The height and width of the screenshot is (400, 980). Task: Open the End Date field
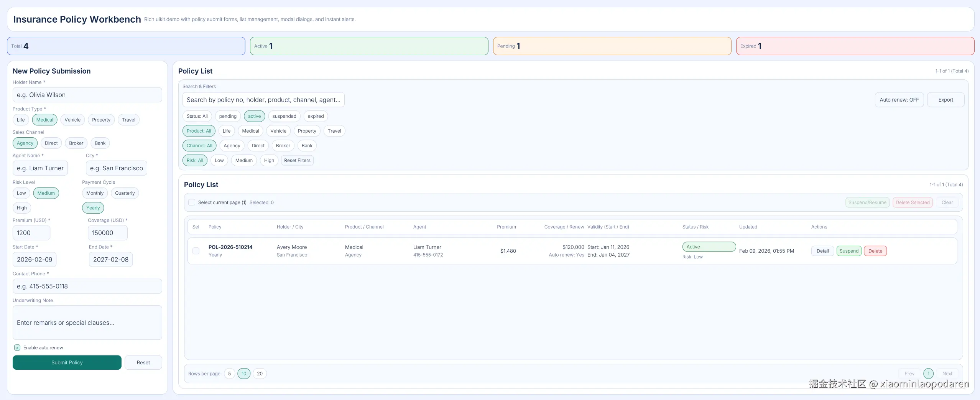(111, 260)
